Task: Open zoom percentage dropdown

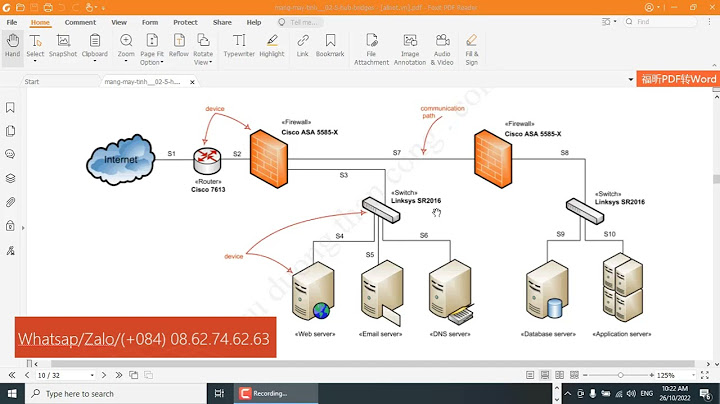Action: coord(693,375)
